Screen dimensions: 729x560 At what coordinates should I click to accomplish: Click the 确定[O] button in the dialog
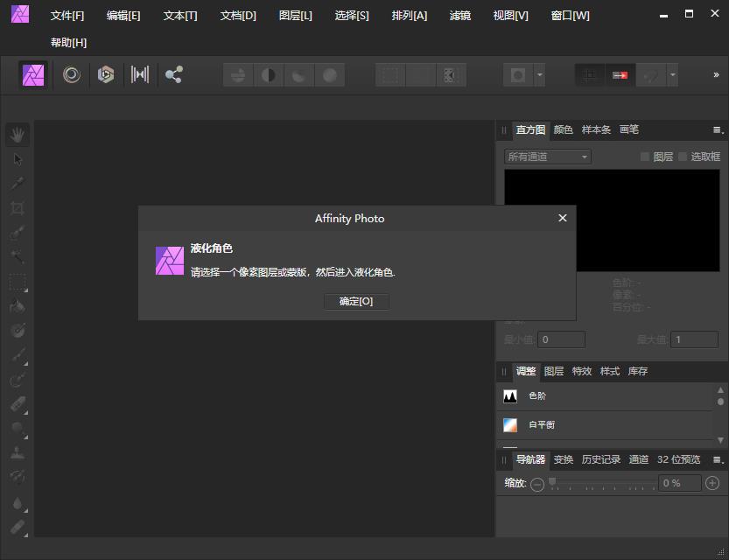pyautogui.click(x=356, y=301)
